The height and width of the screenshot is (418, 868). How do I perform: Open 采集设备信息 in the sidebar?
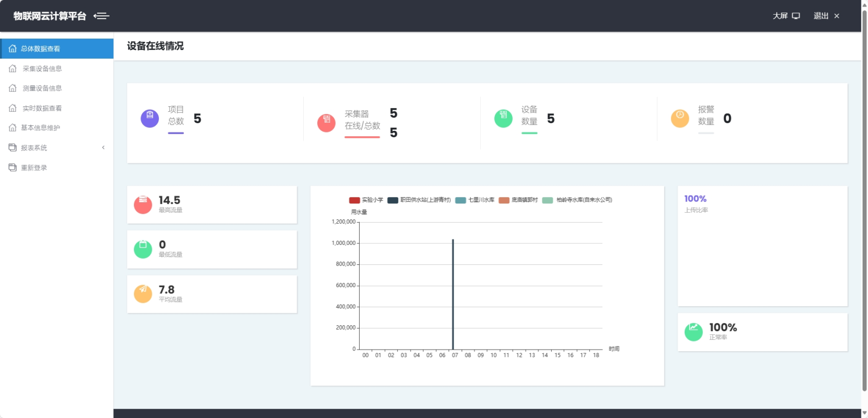pos(42,69)
